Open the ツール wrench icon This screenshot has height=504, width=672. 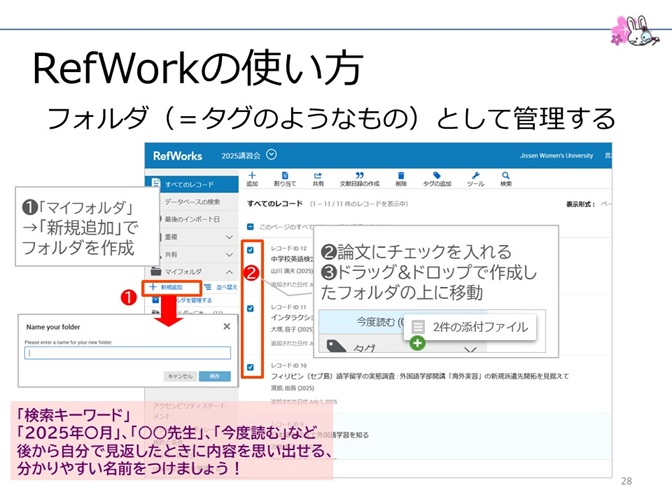[475, 175]
